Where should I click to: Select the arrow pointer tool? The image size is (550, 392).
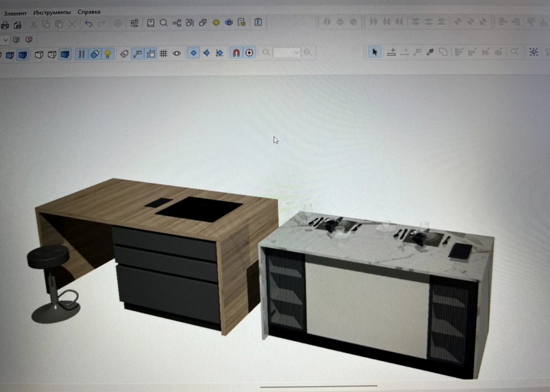(x=375, y=52)
